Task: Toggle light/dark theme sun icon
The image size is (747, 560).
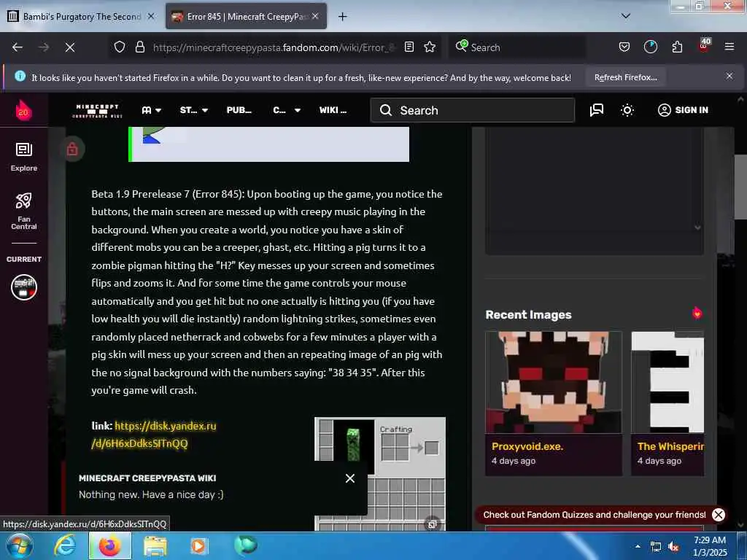Action: [627, 110]
